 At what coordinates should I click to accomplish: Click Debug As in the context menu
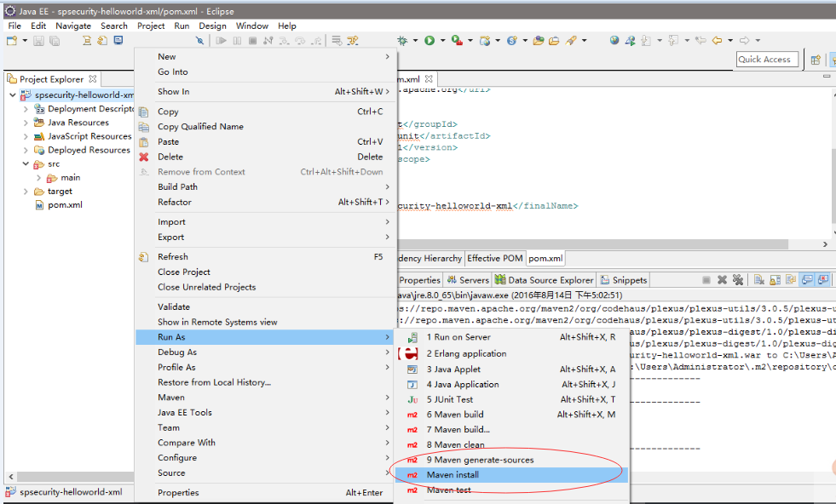click(266, 352)
